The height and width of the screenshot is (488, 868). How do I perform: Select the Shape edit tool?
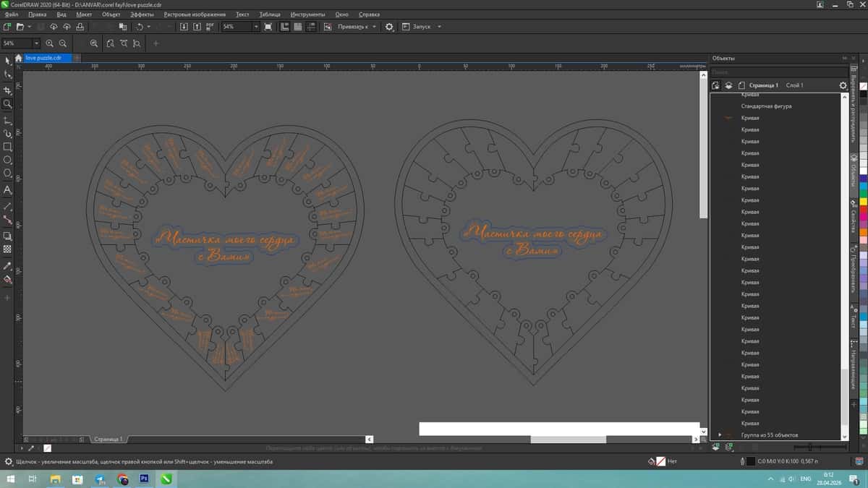click(x=7, y=74)
